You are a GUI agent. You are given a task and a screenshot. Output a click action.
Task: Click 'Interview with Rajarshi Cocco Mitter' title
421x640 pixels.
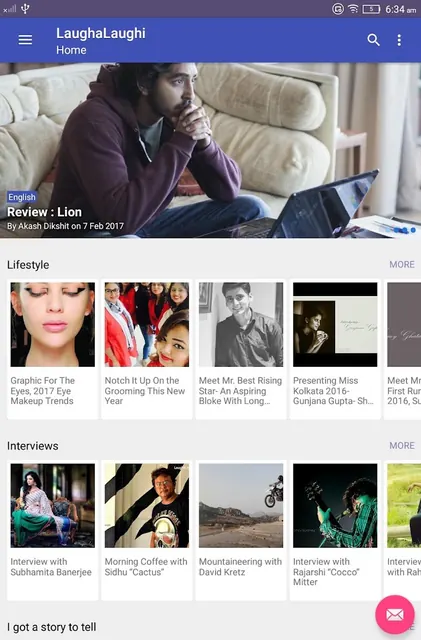tap(326, 571)
